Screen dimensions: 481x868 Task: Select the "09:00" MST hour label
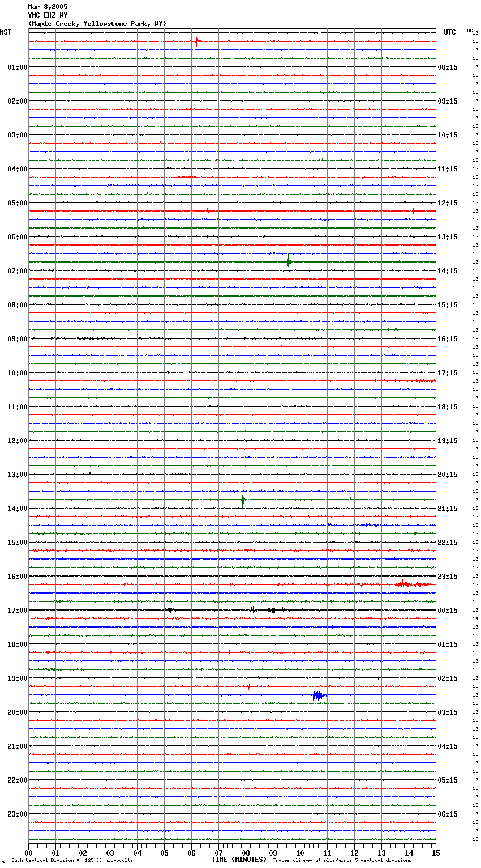[18, 339]
